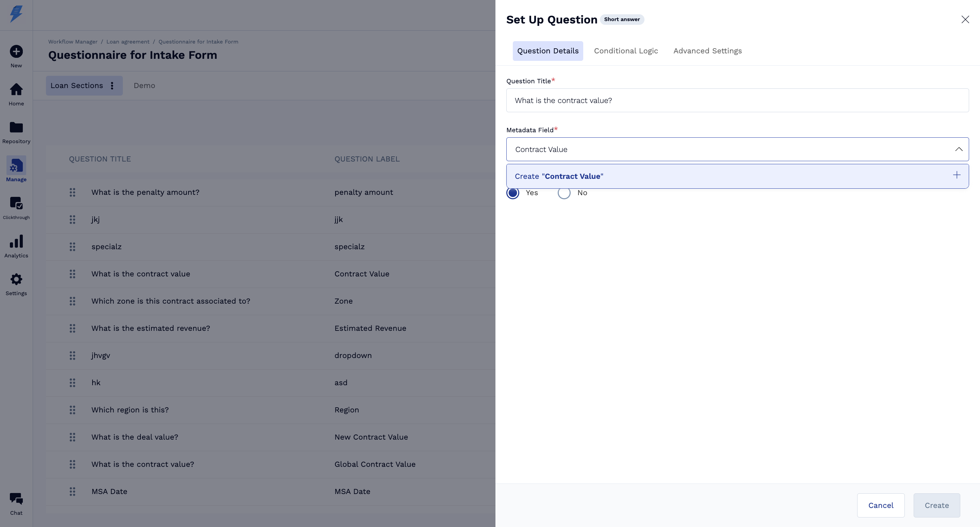Open the Home sidebar icon
980x527 pixels.
point(16,90)
